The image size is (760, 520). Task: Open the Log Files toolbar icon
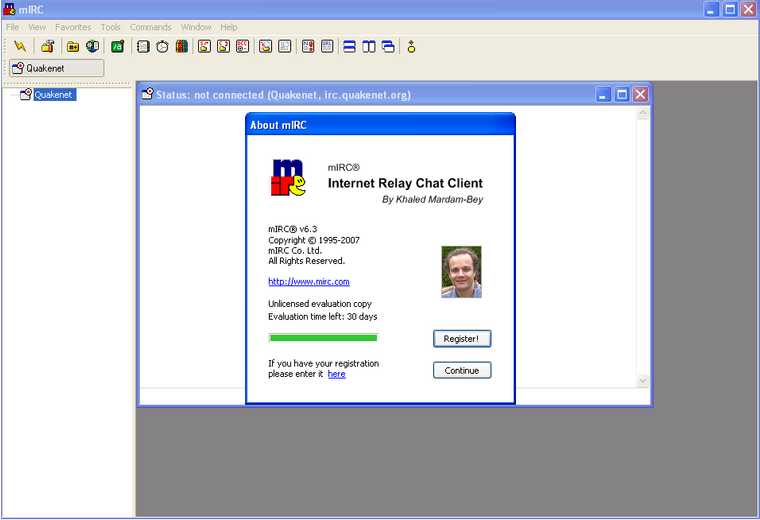pyautogui.click(x=285, y=47)
